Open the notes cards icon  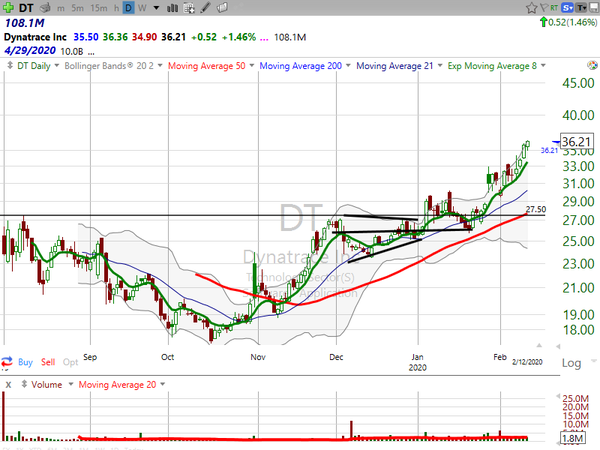[x=222, y=7]
